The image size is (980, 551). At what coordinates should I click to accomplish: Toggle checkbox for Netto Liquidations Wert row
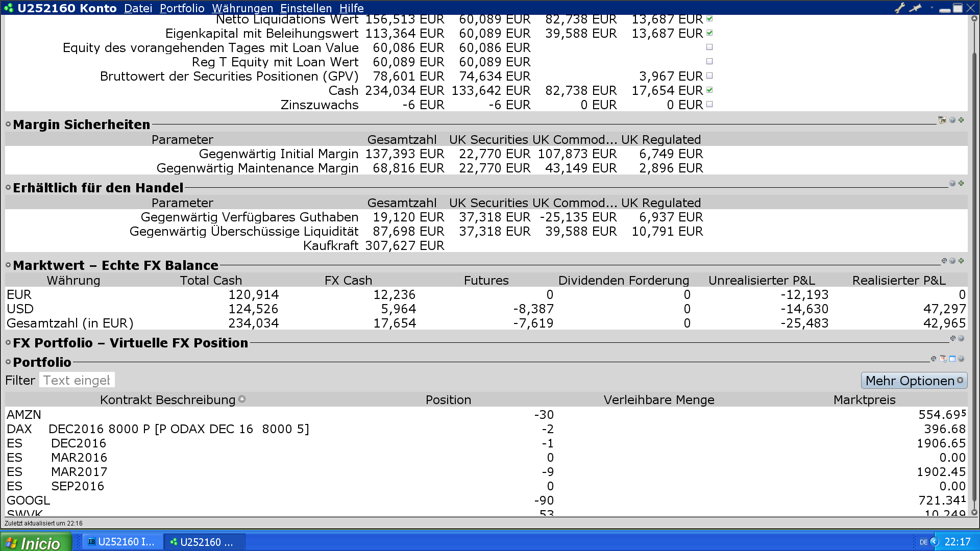click(709, 19)
